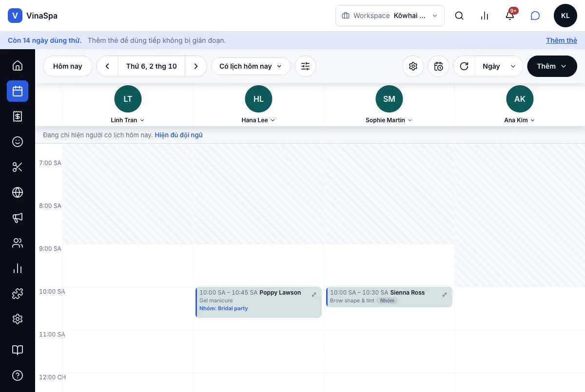This screenshot has width=585, height=392.
Task: Open the smiley clients icon in sidebar
Action: pyautogui.click(x=18, y=142)
